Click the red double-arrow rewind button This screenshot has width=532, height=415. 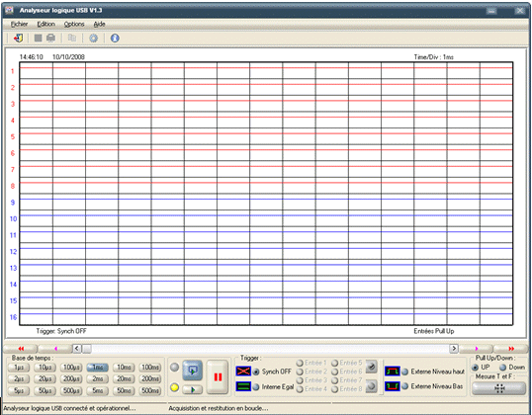[x=21, y=349]
